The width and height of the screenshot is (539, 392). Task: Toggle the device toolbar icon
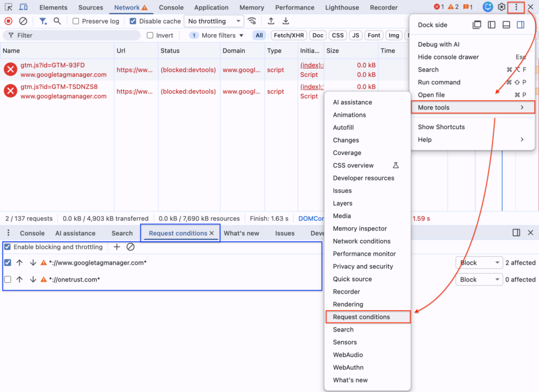24,7
